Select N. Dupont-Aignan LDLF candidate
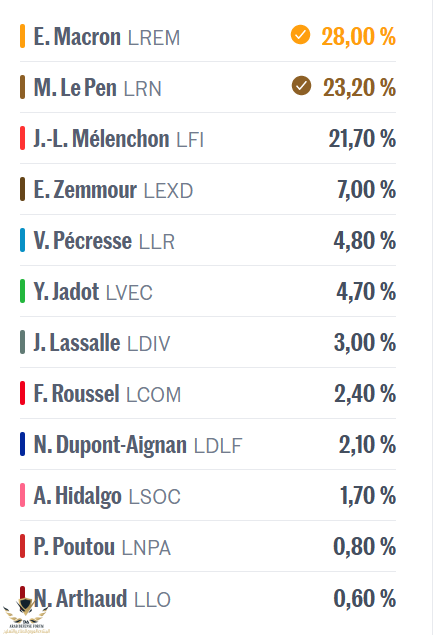Viewport: 439px width, 635px height. pos(138,445)
